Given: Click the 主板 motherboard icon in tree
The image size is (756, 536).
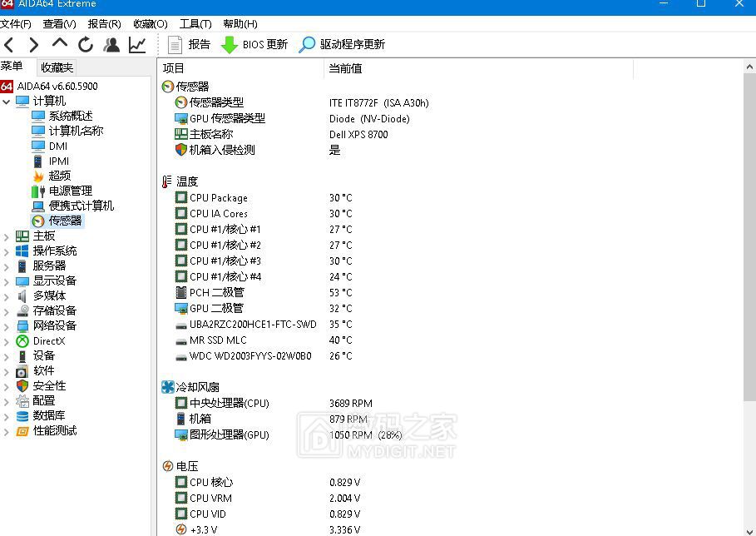Looking at the screenshot, I should (22, 236).
